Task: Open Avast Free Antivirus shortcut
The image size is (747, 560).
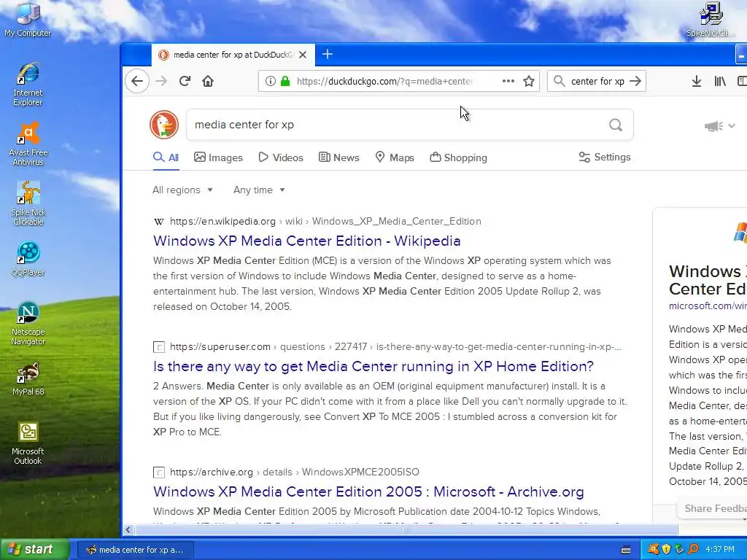Action: click(28, 144)
